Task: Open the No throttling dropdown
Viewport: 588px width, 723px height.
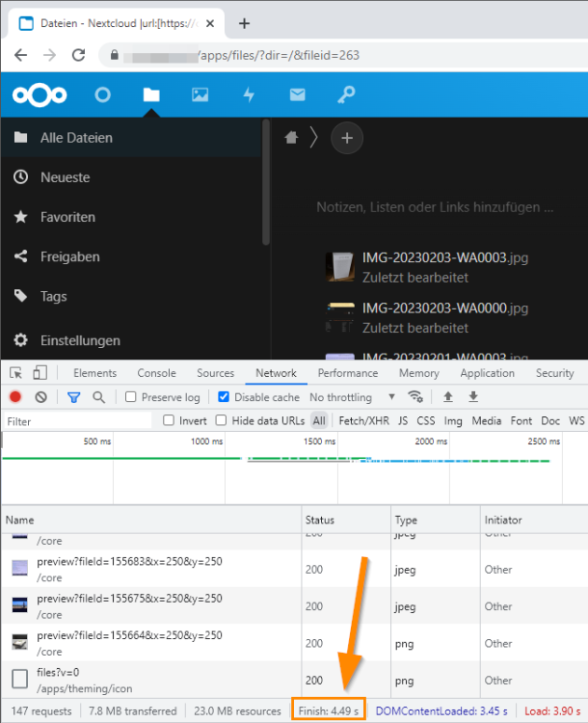Action: (353, 397)
